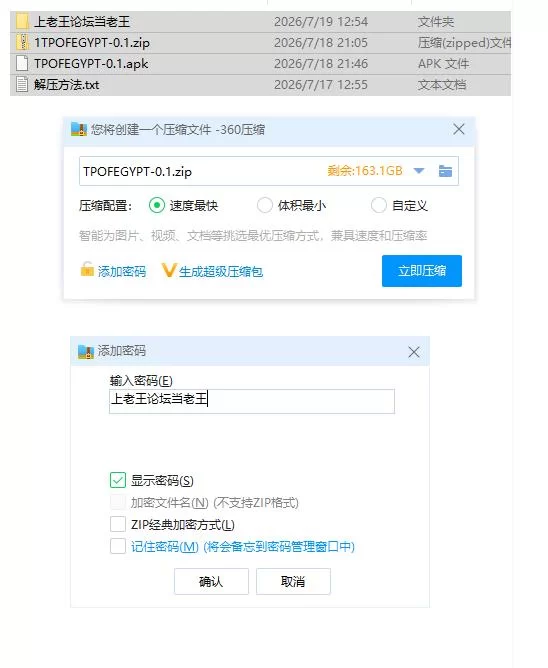Click the file name TPOFEGYPT-0.1.apk
This screenshot has height=668, width=548.
91,64
